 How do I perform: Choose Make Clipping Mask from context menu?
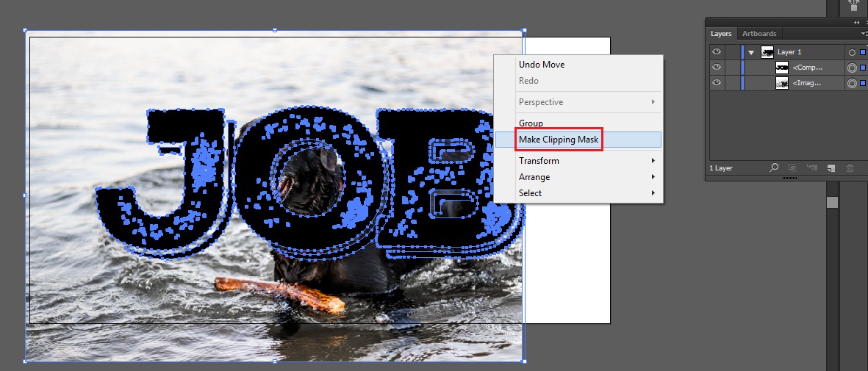click(x=559, y=140)
